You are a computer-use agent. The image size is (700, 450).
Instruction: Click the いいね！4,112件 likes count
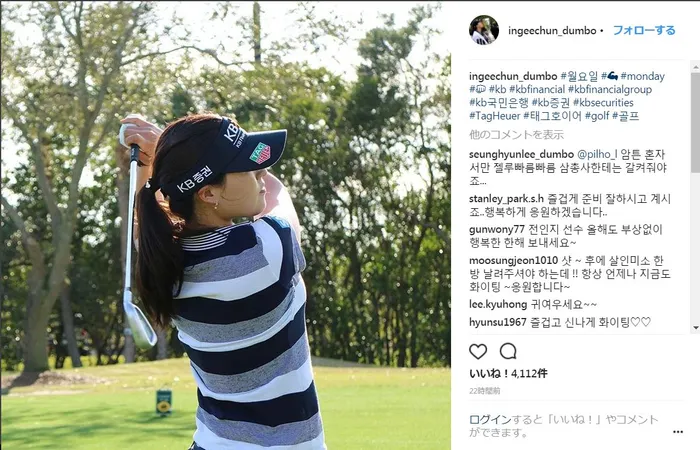[508, 373]
